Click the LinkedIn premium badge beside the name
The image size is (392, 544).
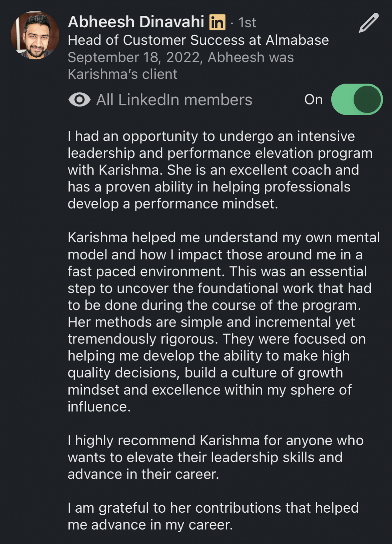217,23
